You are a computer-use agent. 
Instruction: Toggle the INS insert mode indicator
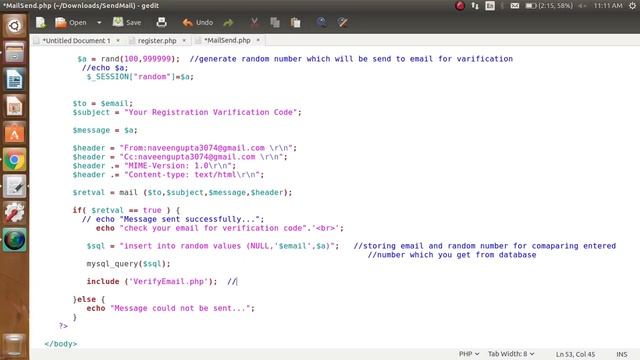pos(622,354)
